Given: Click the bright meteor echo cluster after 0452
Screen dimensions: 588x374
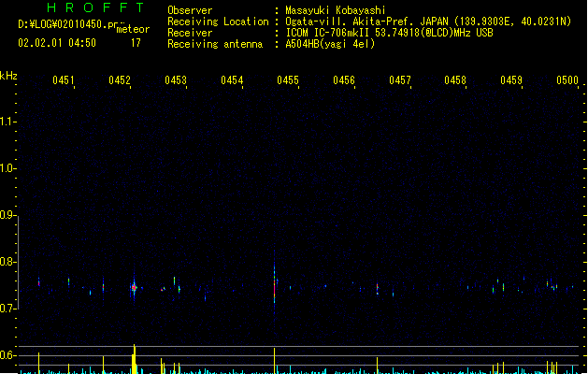Looking at the screenshot, I should click(134, 288).
